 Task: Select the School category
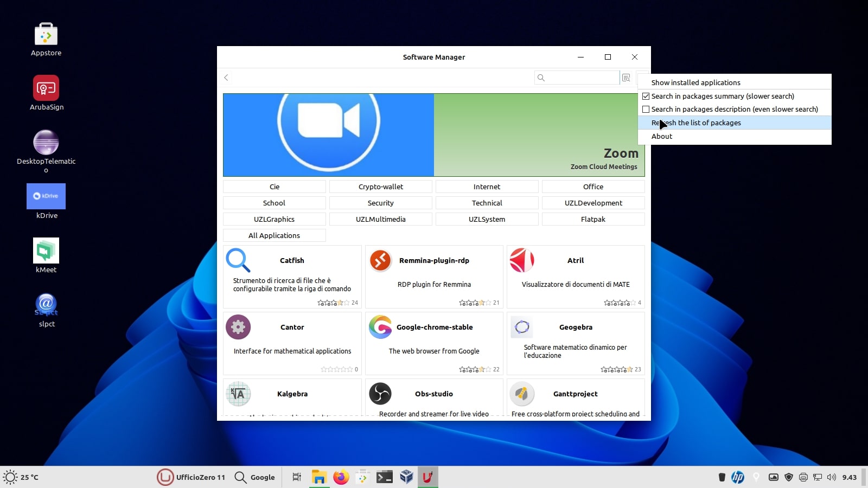(x=275, y=203)
